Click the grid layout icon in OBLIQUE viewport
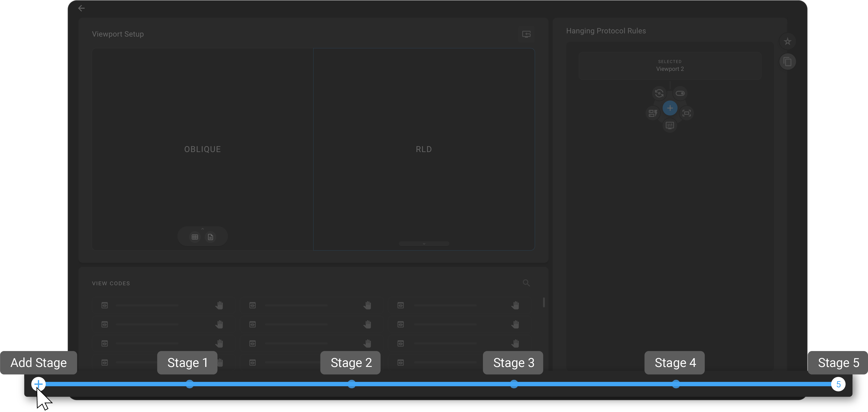 (195, 237)
